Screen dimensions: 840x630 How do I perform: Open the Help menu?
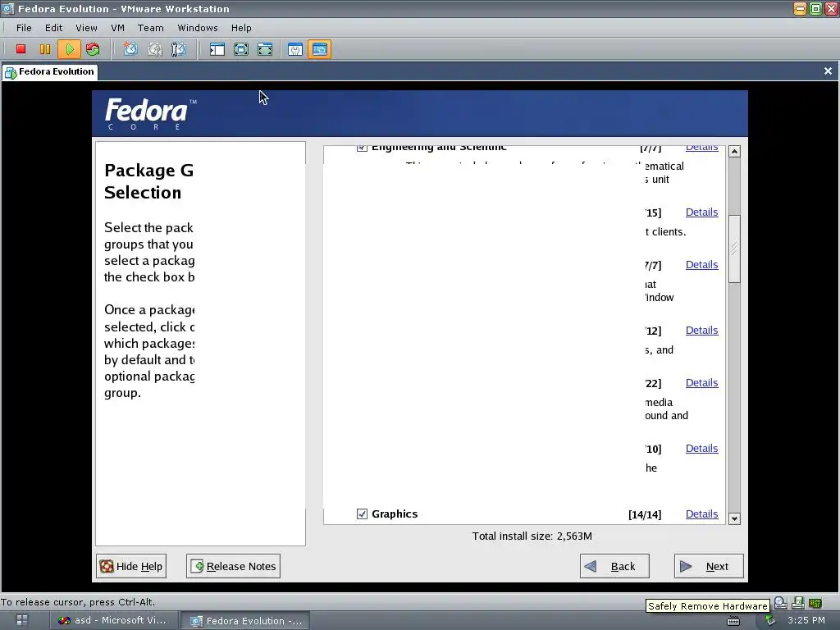pos(241,28)
